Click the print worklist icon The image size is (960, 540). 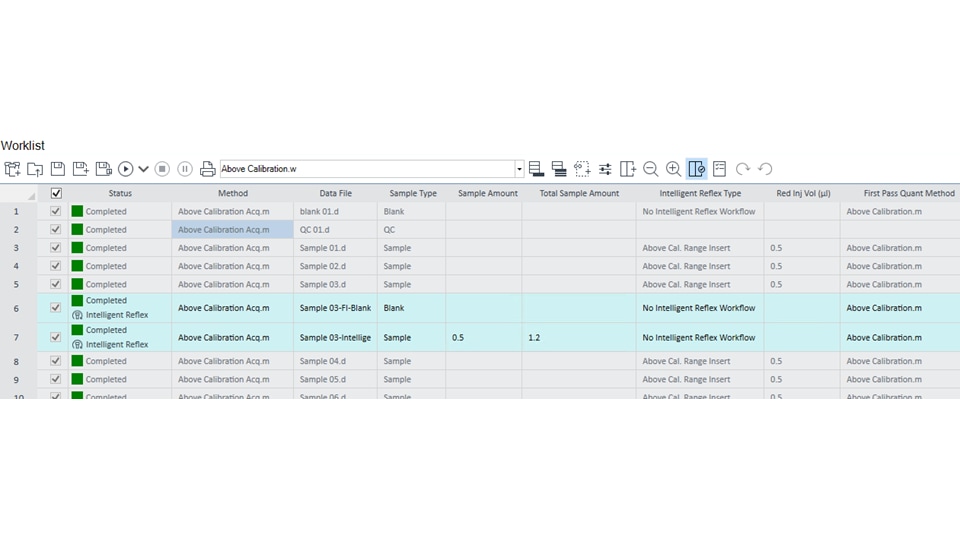(207, 169)
